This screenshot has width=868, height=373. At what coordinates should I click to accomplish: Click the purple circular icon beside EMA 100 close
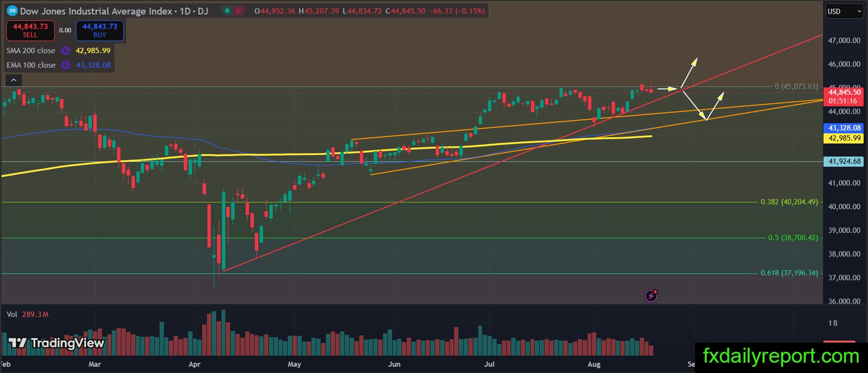click(x=66, y=65)
